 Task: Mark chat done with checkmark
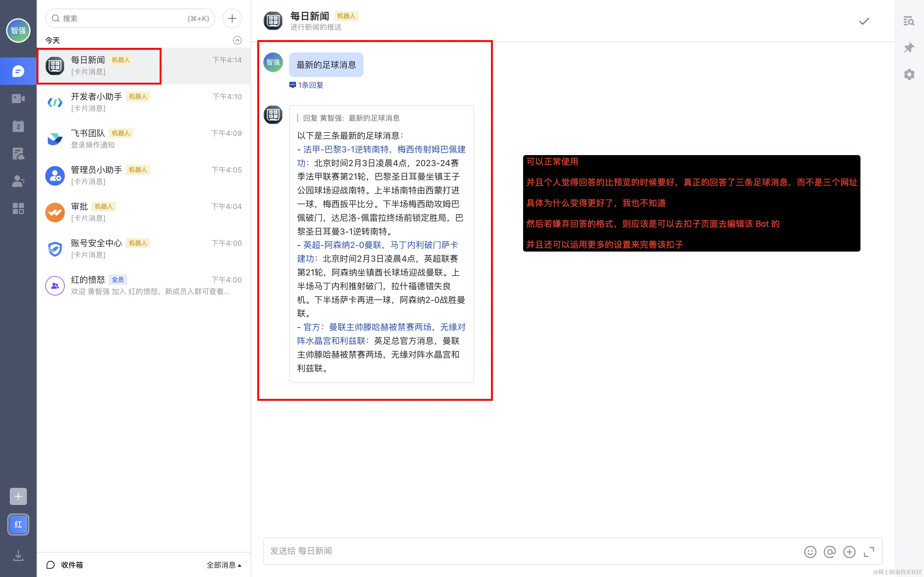pos(864,21)
